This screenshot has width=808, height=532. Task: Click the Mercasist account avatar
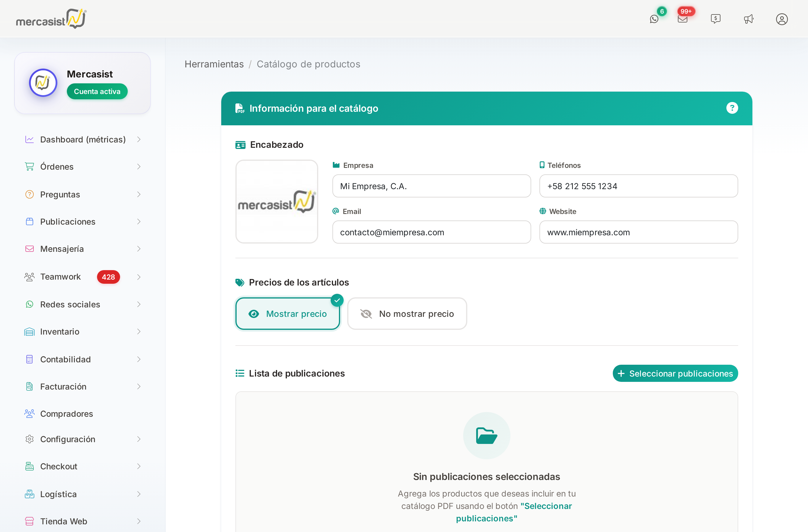pos(43,83)
